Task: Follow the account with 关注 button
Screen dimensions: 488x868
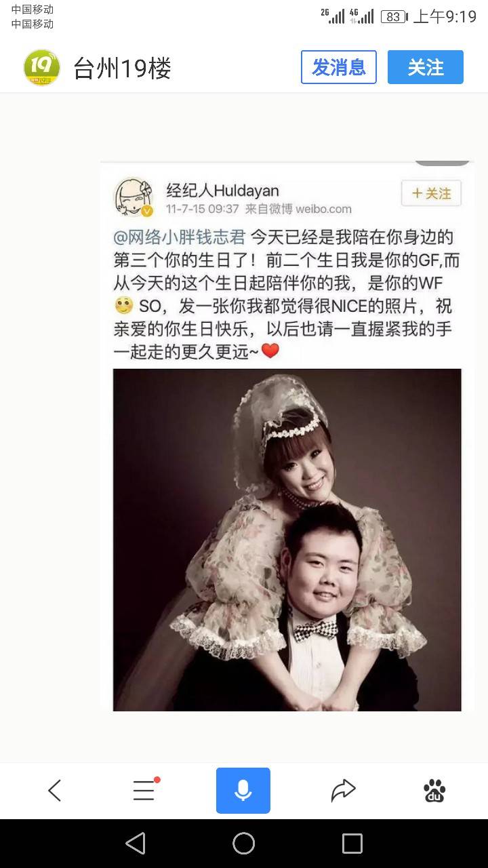Action: tap(426, 67)
